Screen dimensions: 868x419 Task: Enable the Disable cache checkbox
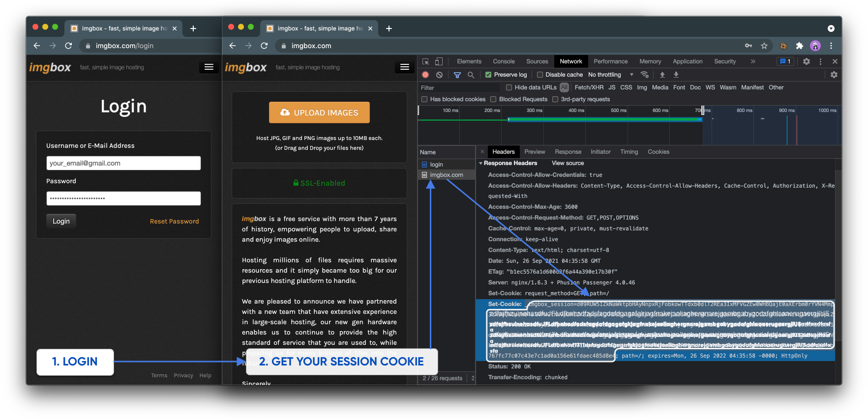[x=540, y=75]
